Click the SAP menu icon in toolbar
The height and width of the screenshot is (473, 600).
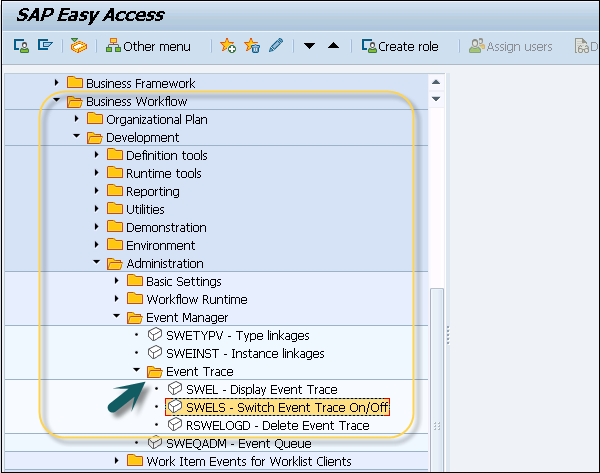44,46
